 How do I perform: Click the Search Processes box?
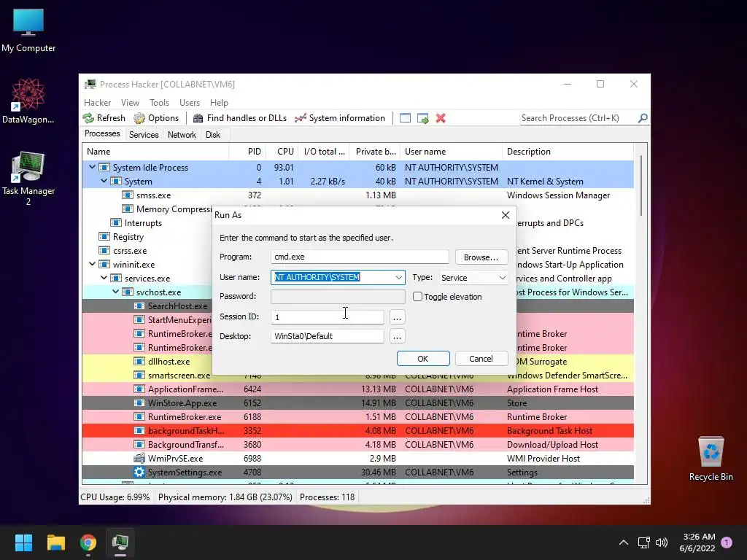click(x=578, y=117)
